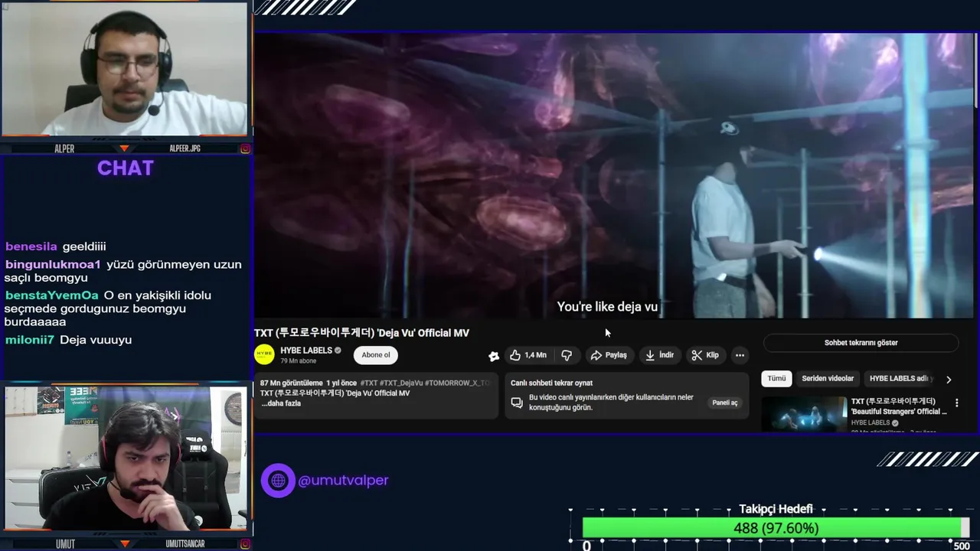Click chat username bingunlukmoa1
The image size is (980, 551).
[x=53, y=264]
